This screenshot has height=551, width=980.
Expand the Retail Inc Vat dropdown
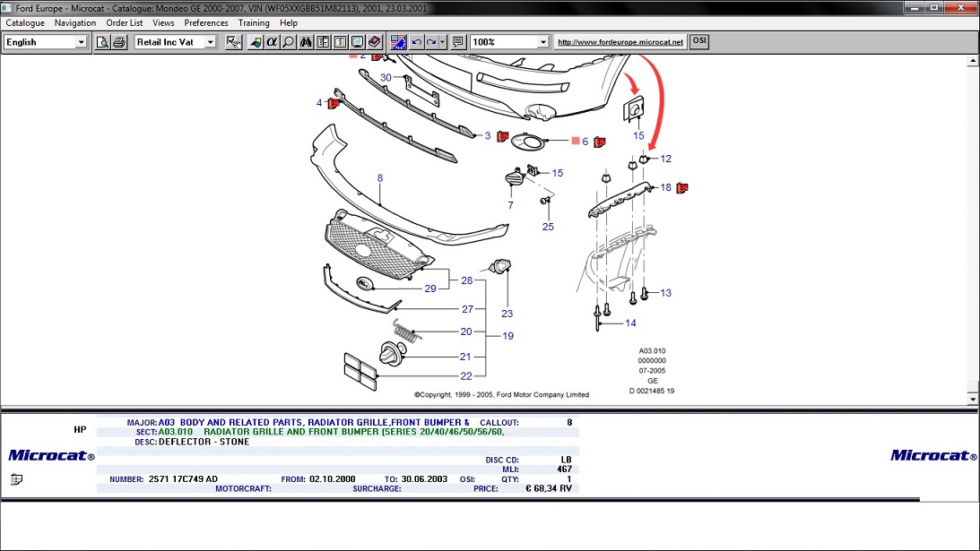(x=211, y=42)
